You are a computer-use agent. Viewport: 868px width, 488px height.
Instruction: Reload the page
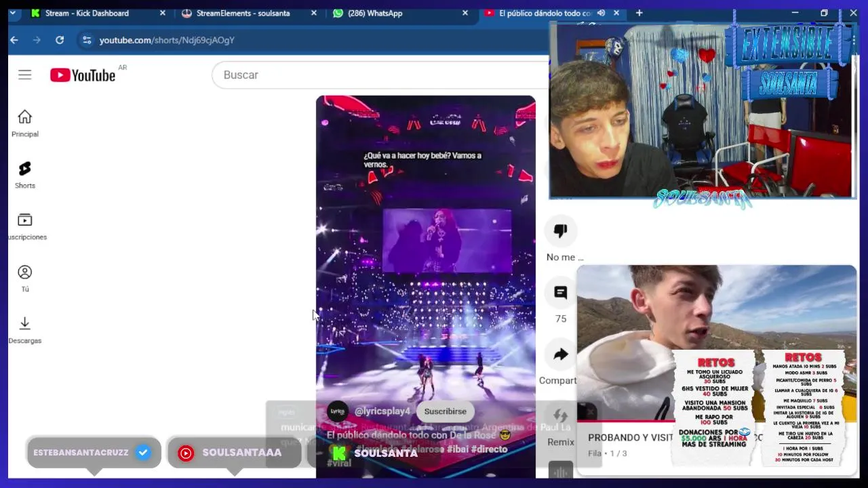(x=60, y=40)
